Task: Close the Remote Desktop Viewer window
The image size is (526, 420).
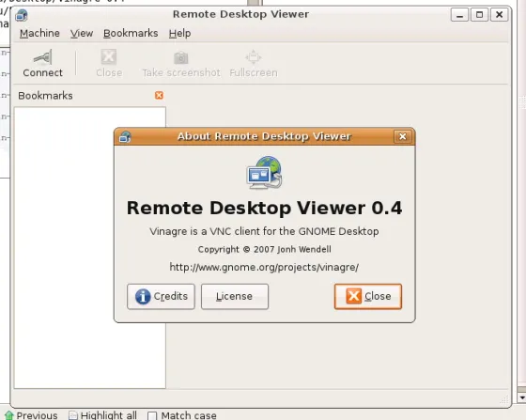Action: point(499,15)
